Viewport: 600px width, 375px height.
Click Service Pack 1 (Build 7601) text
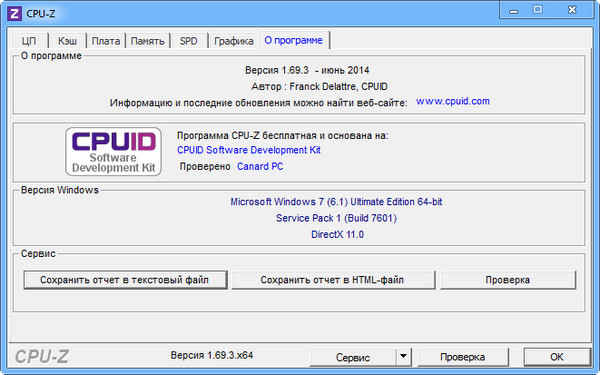click(x=336, y=218)
